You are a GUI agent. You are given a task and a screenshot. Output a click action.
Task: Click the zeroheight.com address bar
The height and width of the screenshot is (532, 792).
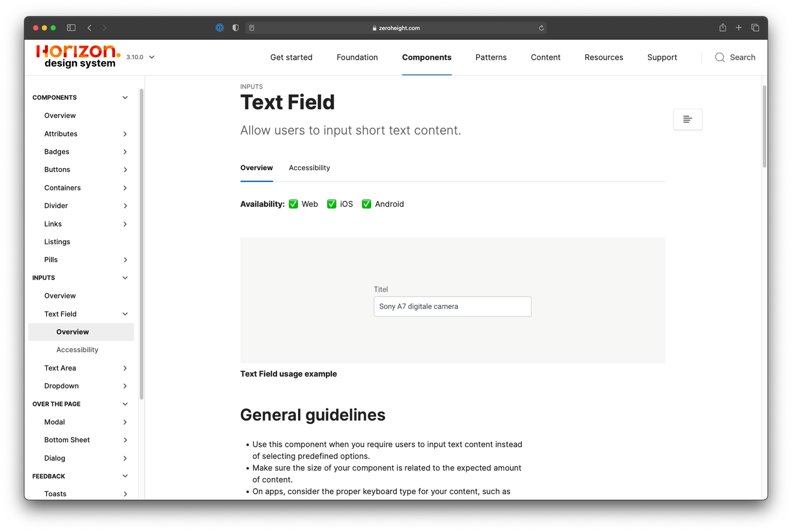coord(396,28)
